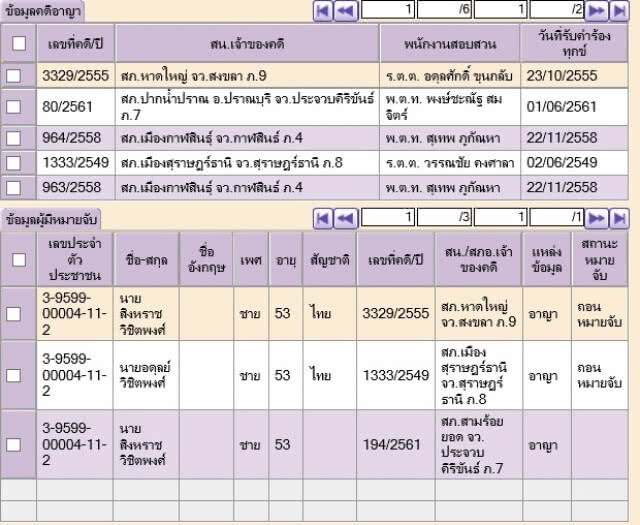The width and height of the screenshot is (640, 525).
Task: Jump to last page of warrant persons table
Action: [x=619, y=218]
